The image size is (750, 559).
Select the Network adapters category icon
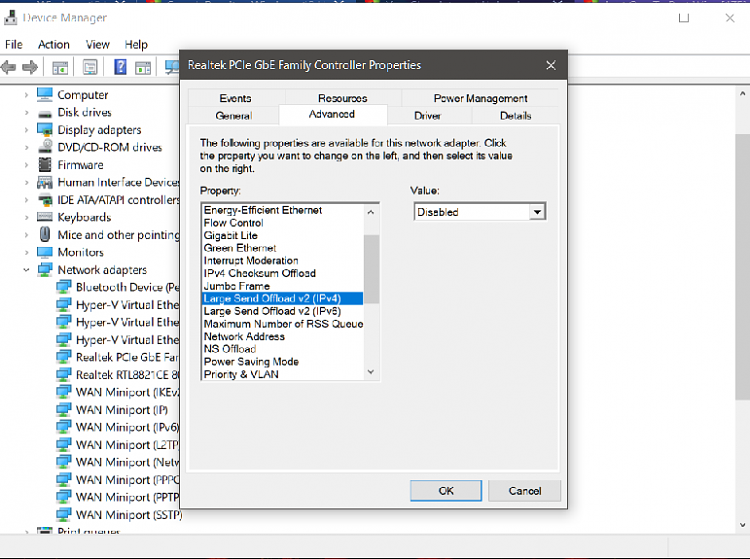click(x=44, y=270)
